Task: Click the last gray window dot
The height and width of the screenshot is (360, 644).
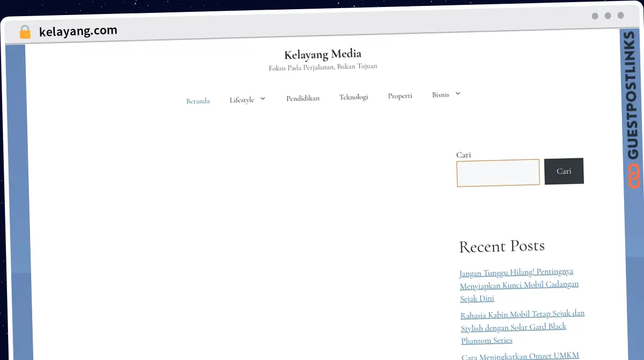Action: (x=621, y=16)
